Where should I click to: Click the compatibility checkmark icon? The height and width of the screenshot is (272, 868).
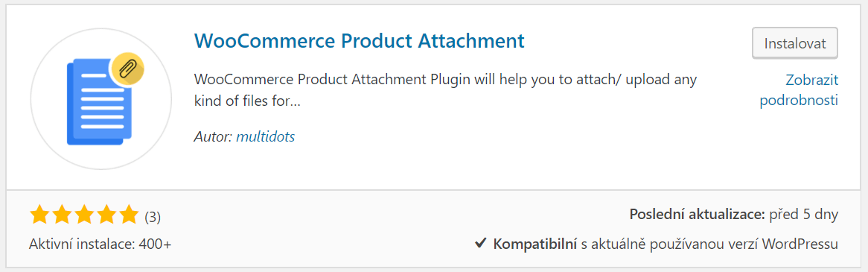pos(480,243)
